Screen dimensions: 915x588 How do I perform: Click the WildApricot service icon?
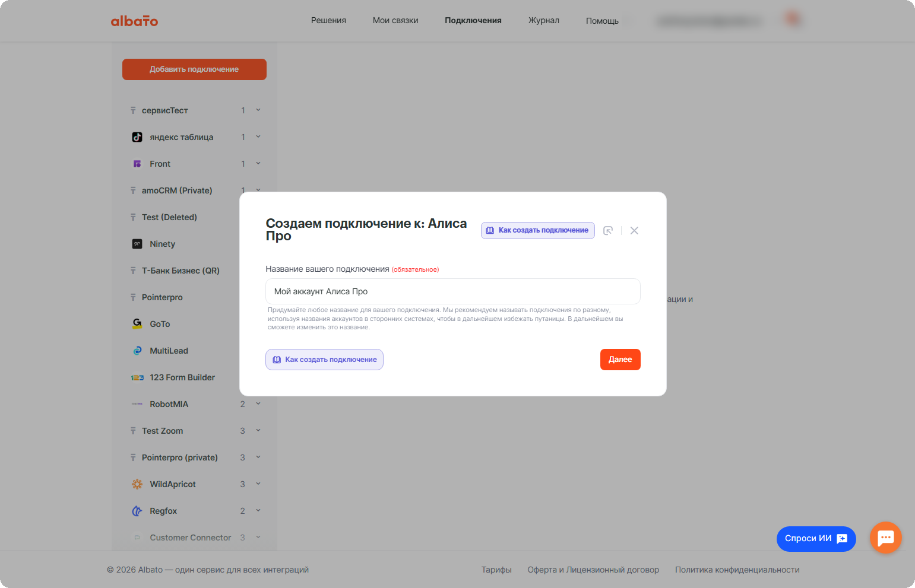click(x=137, y=484)
